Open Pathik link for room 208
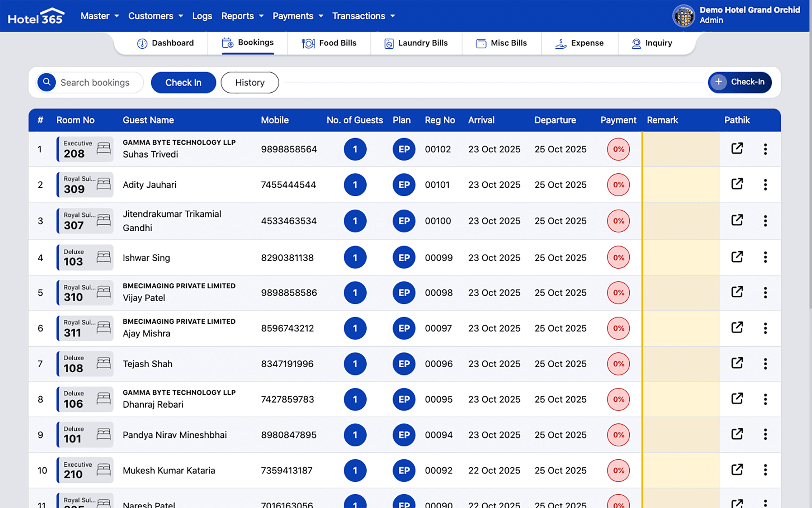The image size is (812, 508). (x=737, y=149)
